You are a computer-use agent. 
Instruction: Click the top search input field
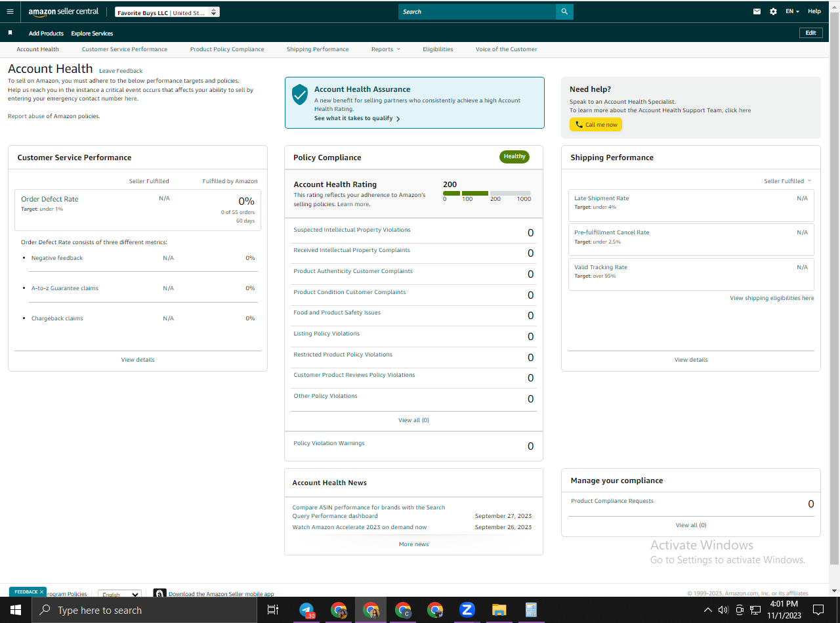477,12
